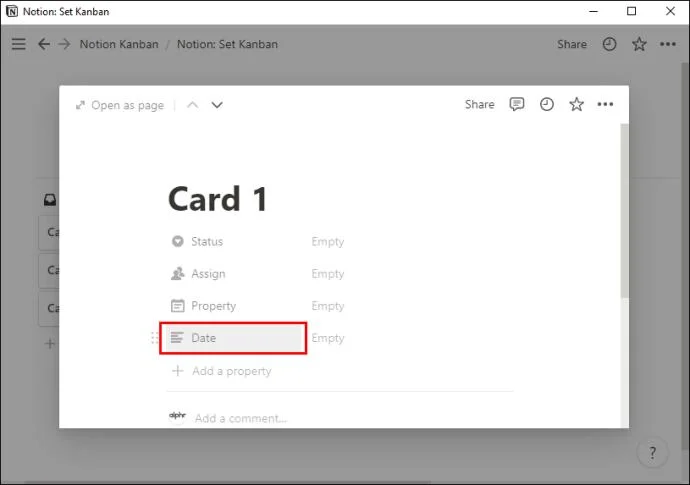This screenshot has width=690, height=485.
Task: Click the Assign person icon
Action: click(x=177, y=273)
